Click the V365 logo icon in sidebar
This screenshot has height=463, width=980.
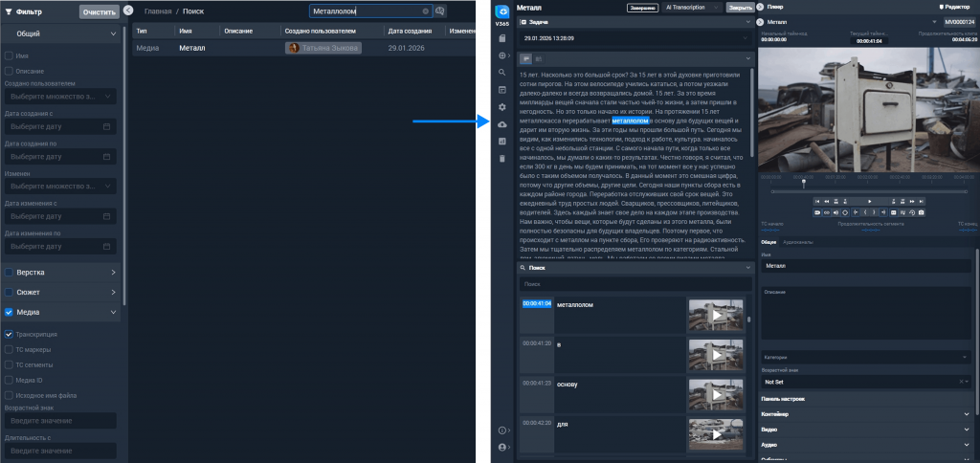[x=502, y=11]
